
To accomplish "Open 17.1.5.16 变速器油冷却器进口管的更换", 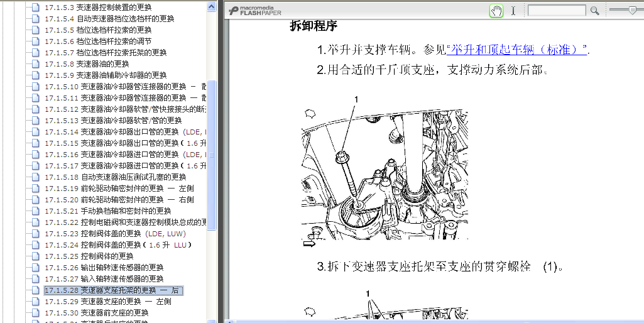I will 125,155.
